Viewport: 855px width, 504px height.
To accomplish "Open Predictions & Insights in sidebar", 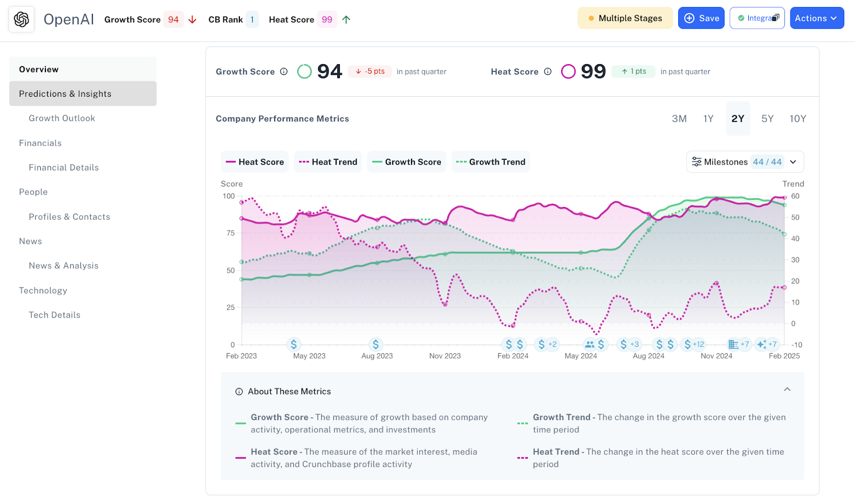I will coord(83,94).
